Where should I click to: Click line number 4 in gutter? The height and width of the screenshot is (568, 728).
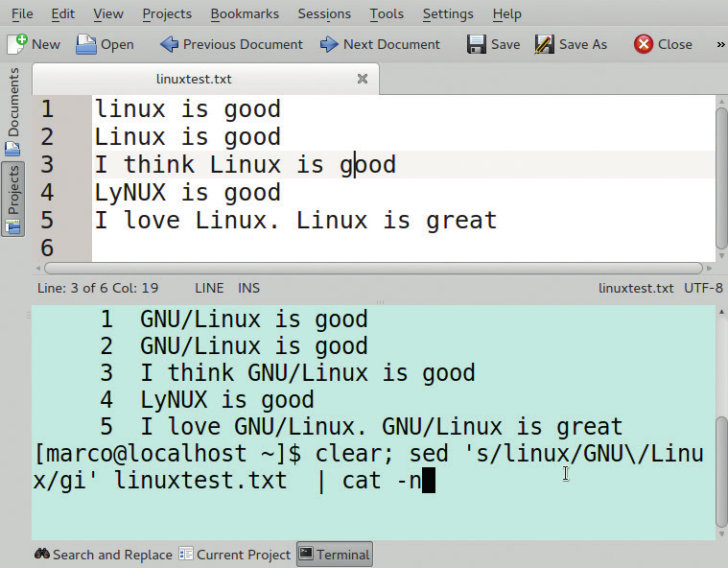click(x=47, y=193)
